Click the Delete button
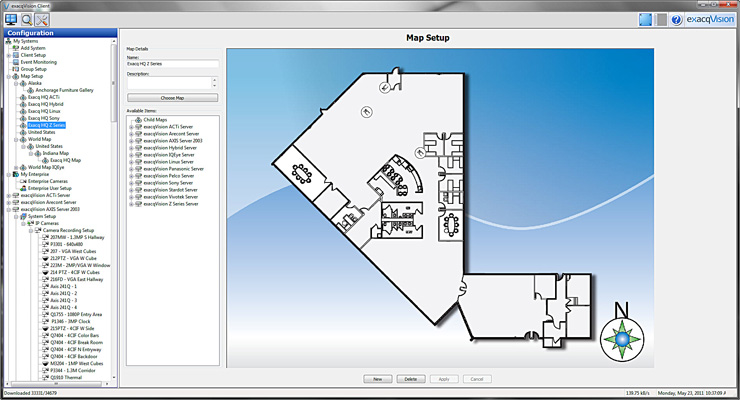The width and height of the screenshot is (740, 400). 411,379
